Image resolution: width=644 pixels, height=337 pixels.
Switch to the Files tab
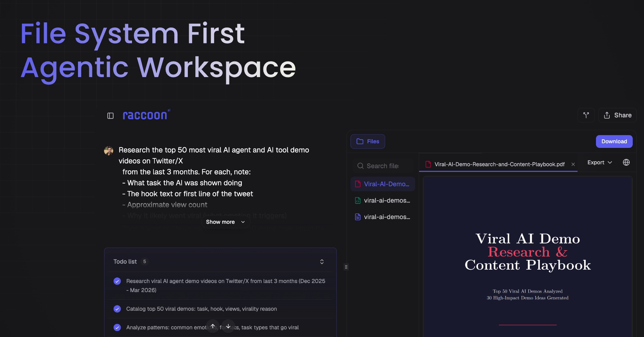(x=368, y=141)
